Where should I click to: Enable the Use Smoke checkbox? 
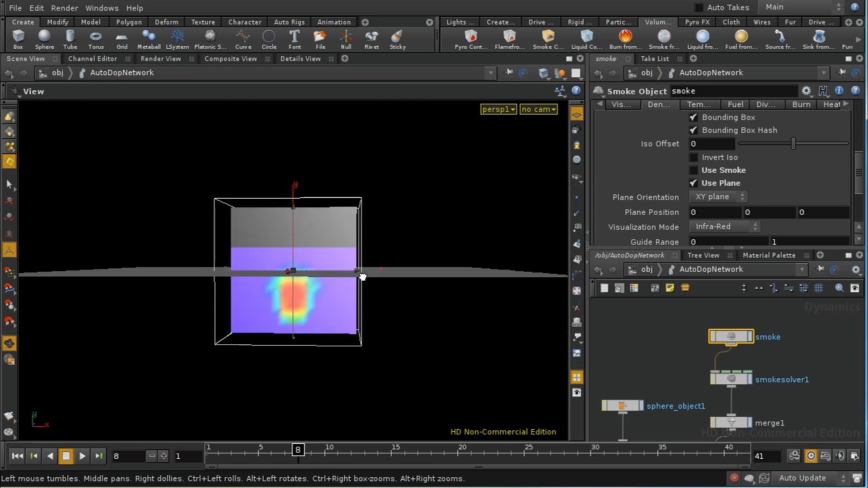[693, 170]
